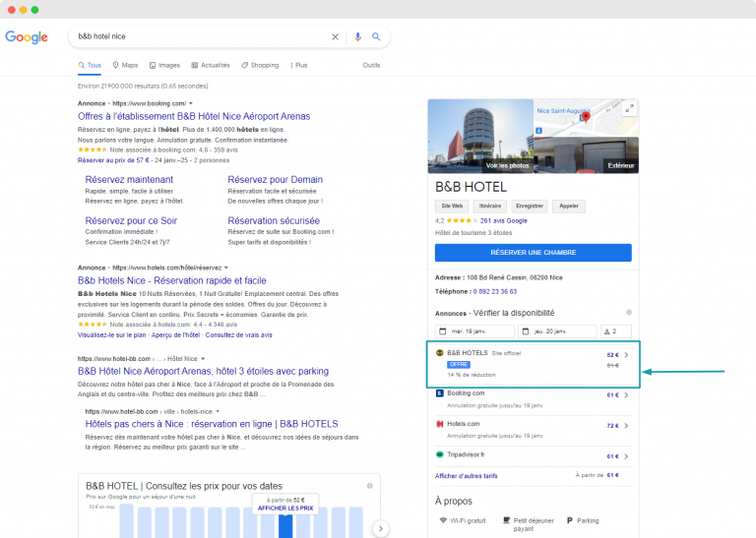Click info icon beside Vérifier la disponibilité
756x538 pixels.
(629, 313)
